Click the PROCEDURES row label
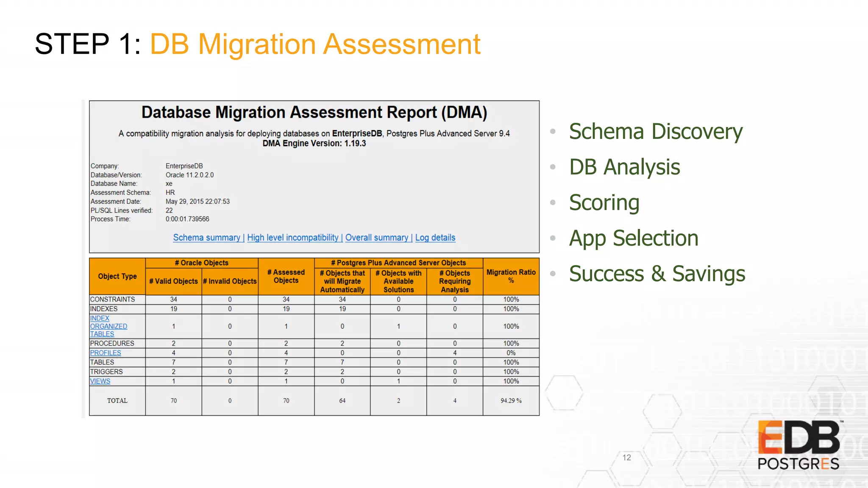 (x=112, y=344)
